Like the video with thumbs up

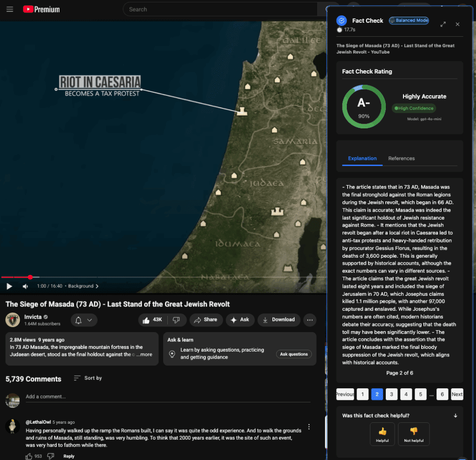pos(152,320)
